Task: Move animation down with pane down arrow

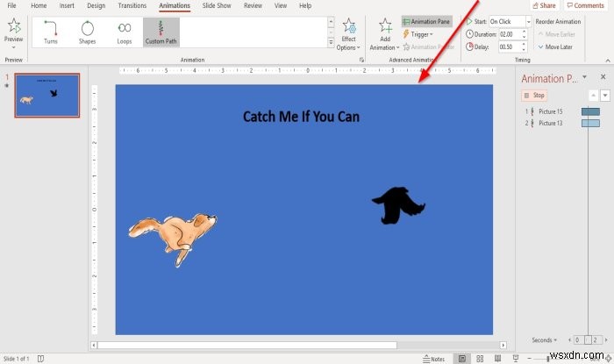Action: 605,95
